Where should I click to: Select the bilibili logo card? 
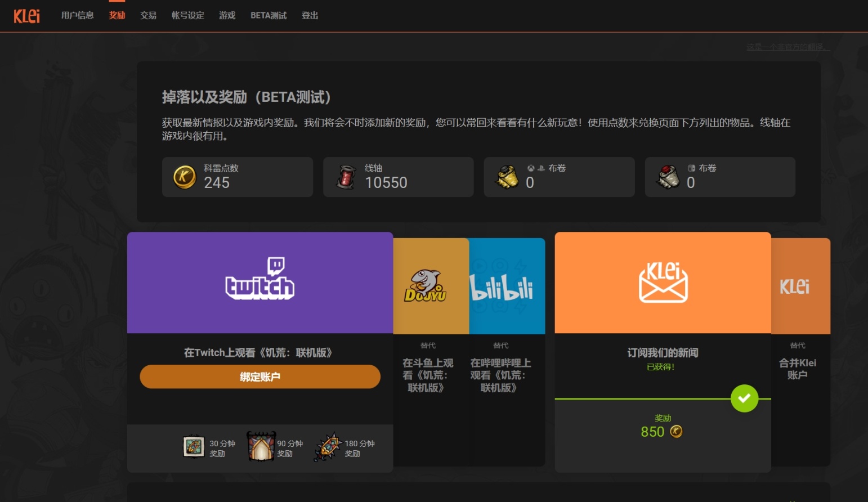(507, 286)
